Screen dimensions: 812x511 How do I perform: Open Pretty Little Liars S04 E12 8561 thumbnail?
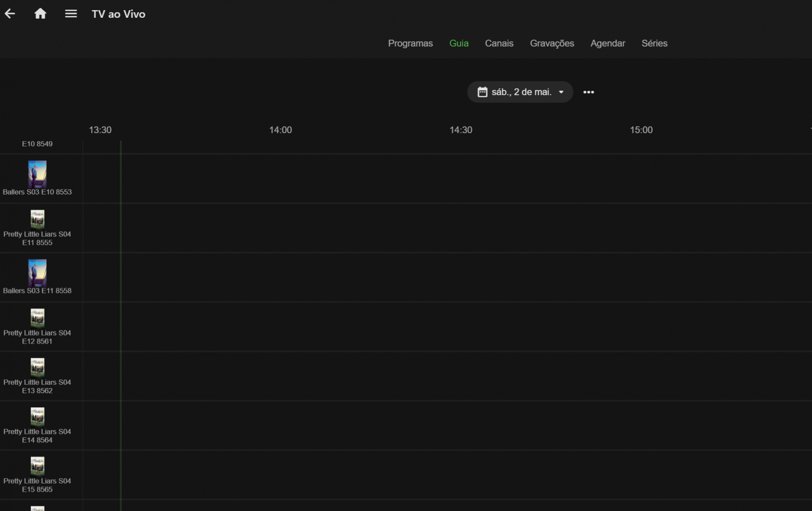[37, 318]
